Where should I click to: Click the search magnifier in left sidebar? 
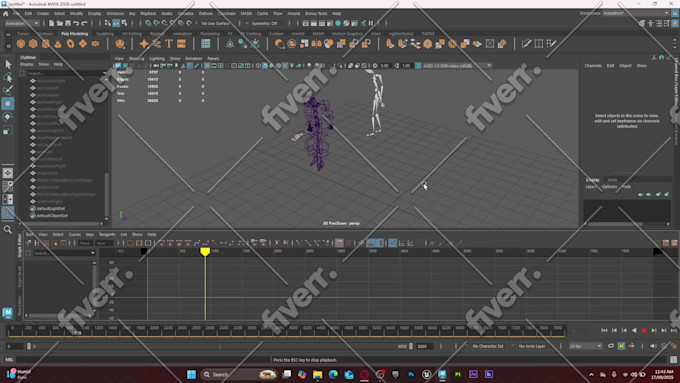[x=8, y=229]
